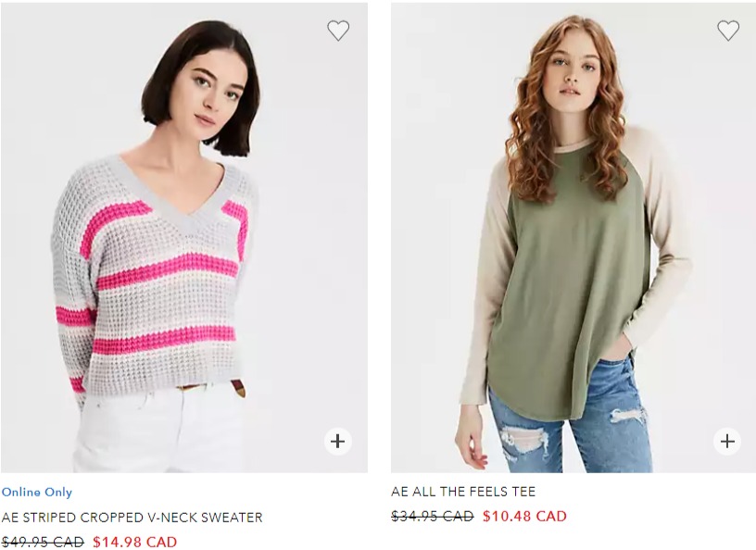
Task: Select the Online Only label
Action: 37,493
